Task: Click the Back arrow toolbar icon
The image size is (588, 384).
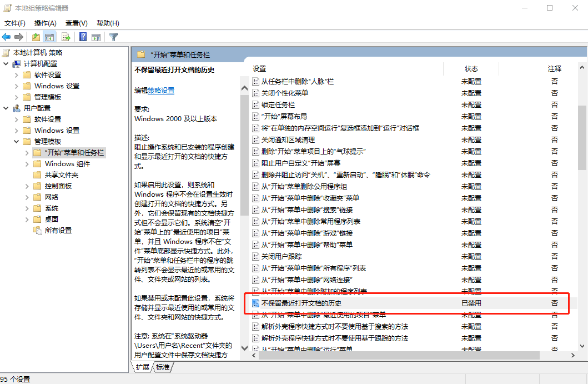Action: [6, 37]
